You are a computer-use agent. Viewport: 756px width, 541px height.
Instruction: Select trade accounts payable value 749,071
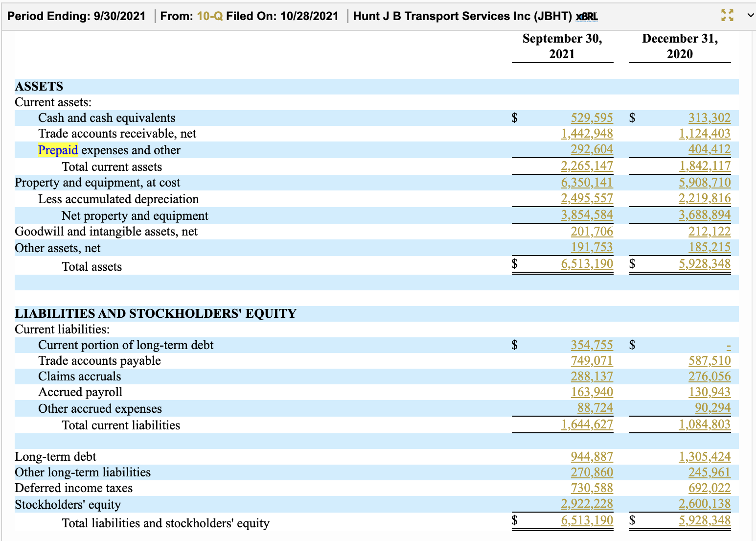[592, 360]
